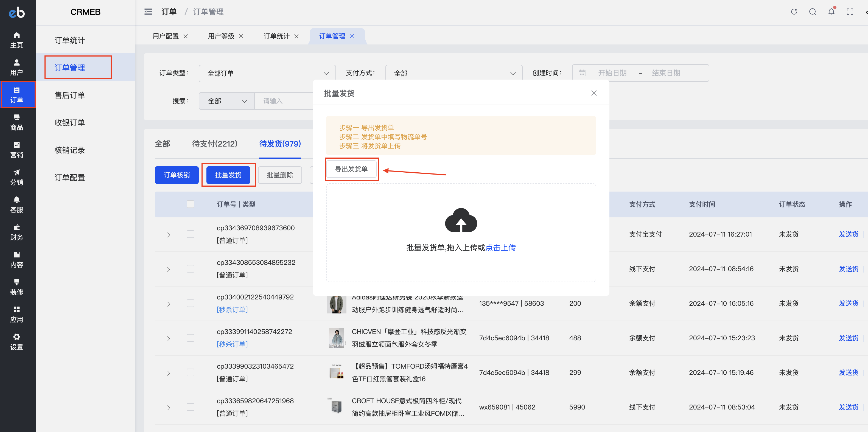
Task: Switch to the 待支付(2212) tab
Action: coord(215,144)
